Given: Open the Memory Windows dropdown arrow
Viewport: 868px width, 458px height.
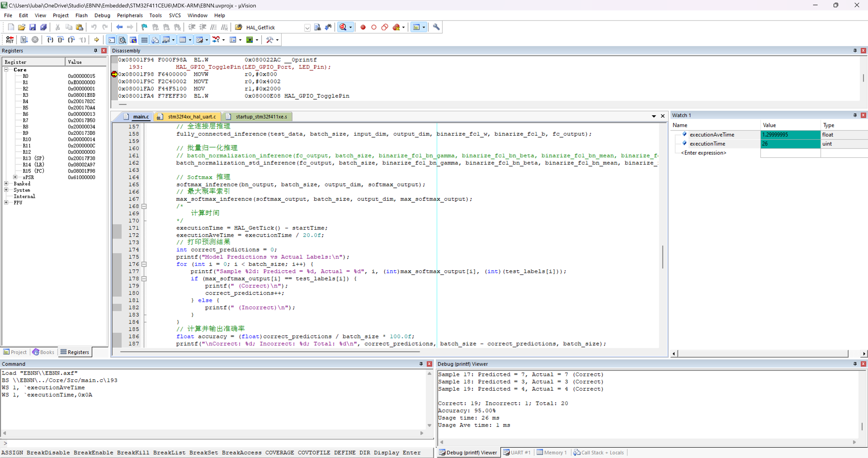Looking at the screenshot, I should [x=190, y=40].
